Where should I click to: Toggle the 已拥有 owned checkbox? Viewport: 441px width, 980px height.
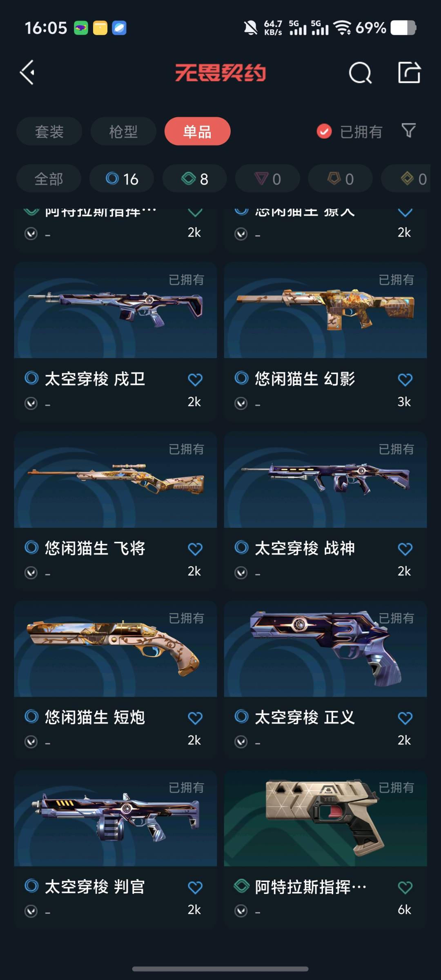tap(324, 131)
